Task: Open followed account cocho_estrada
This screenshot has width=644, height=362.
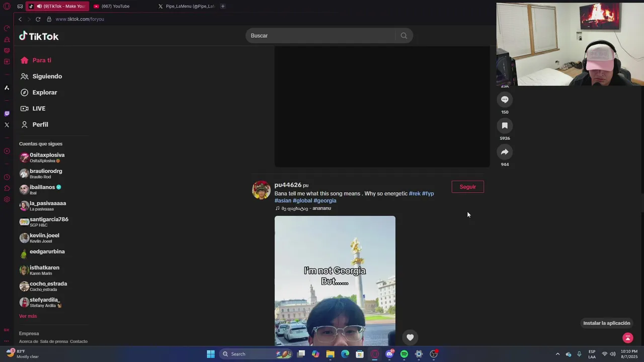Action: (43, 286)
